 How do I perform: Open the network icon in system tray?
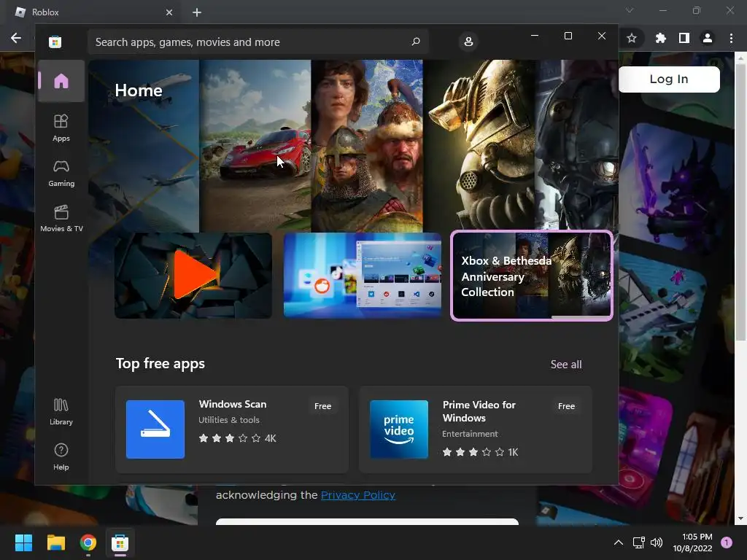tap(638, 542)
